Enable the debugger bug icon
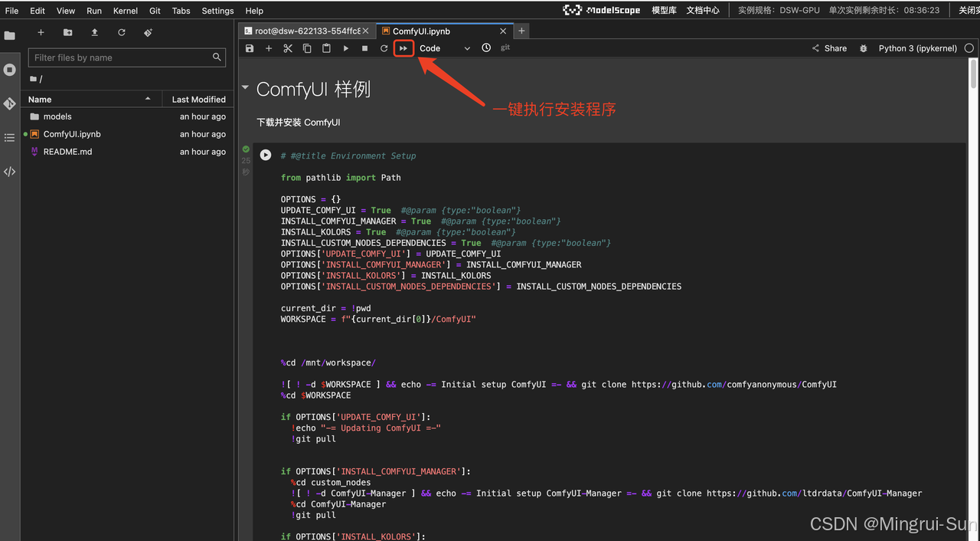The image size is (980, 541). [x=864, y=48]
